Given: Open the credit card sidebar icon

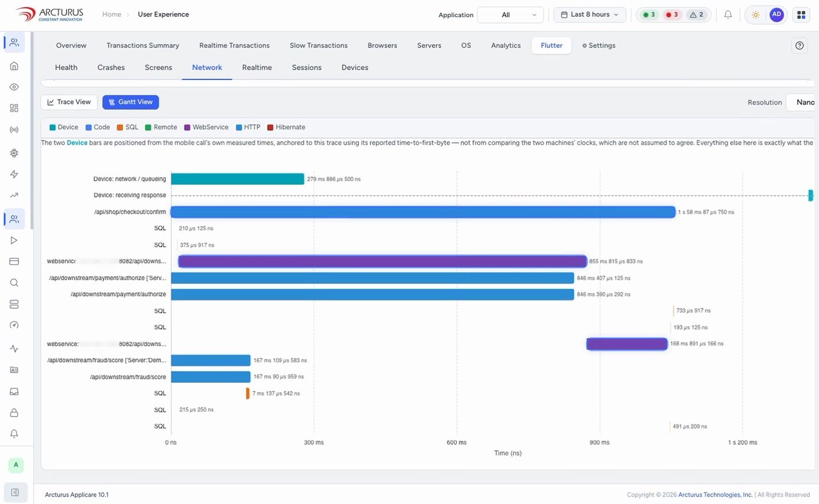Looking at the screenshot, I should point(14,262).
